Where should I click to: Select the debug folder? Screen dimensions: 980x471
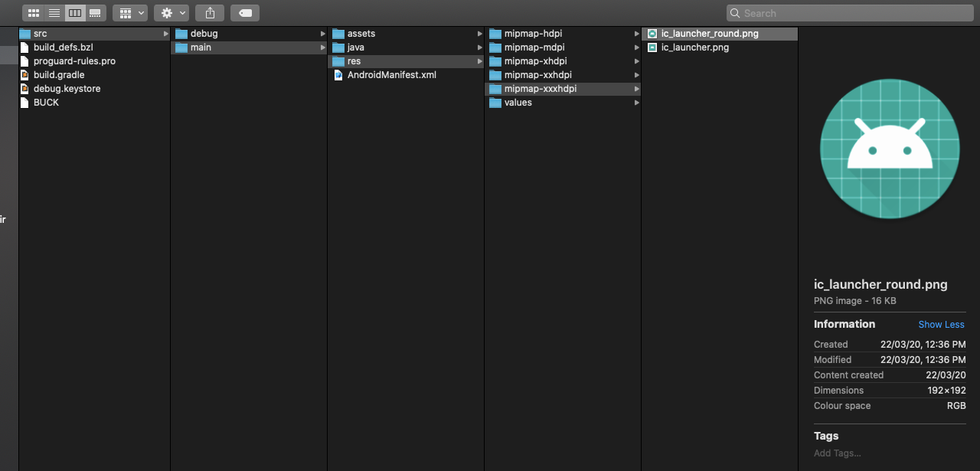[249, 34]
